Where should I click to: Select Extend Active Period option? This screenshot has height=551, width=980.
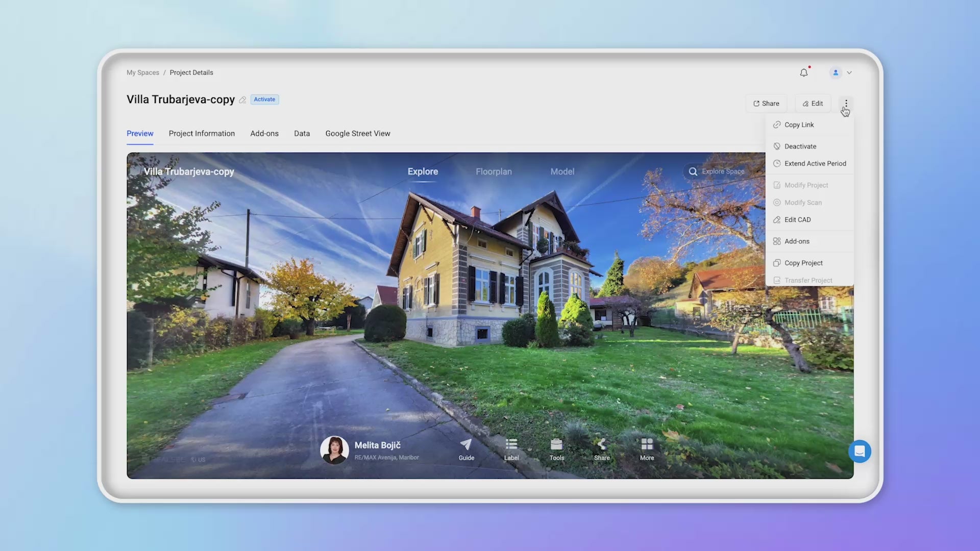coord(815,164)
